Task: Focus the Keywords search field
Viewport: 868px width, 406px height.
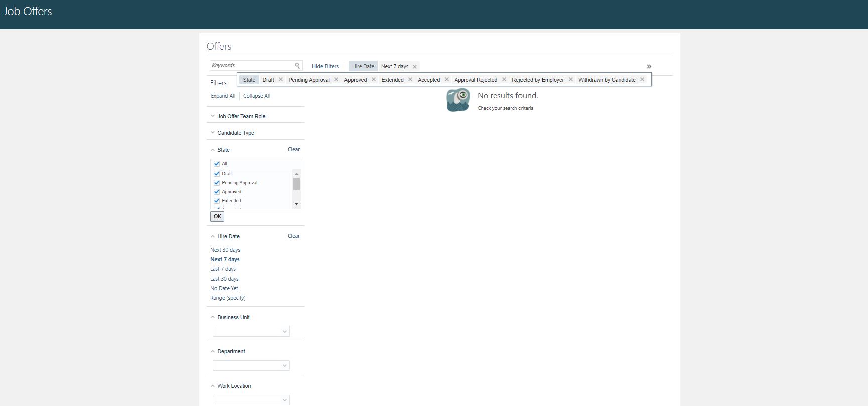Action: (252, 66)
